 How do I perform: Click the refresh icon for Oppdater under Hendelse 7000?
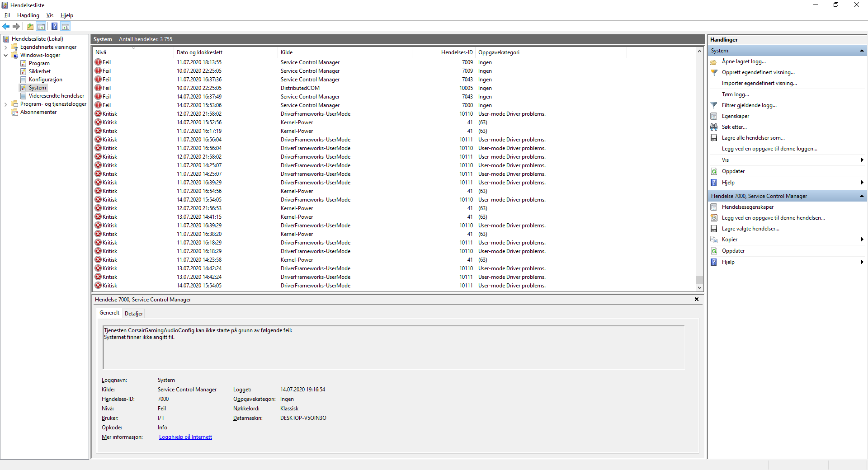pyautogui.click(x=714, y=251)
